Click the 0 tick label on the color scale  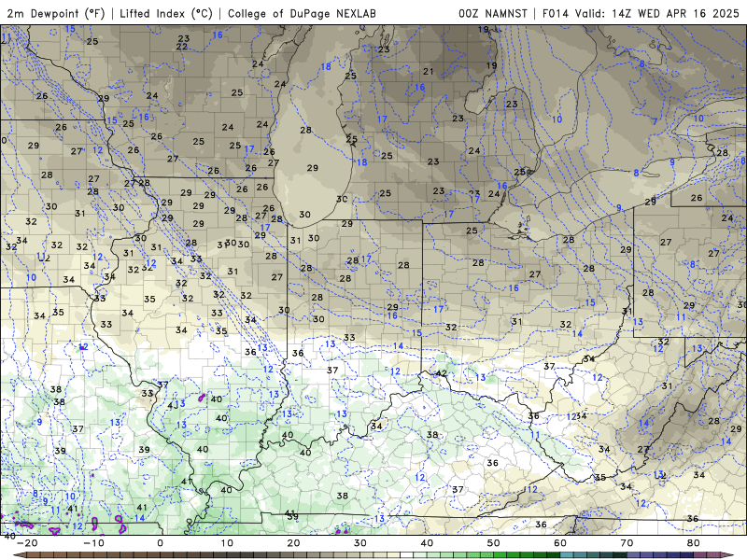click(x=160, y=543)
